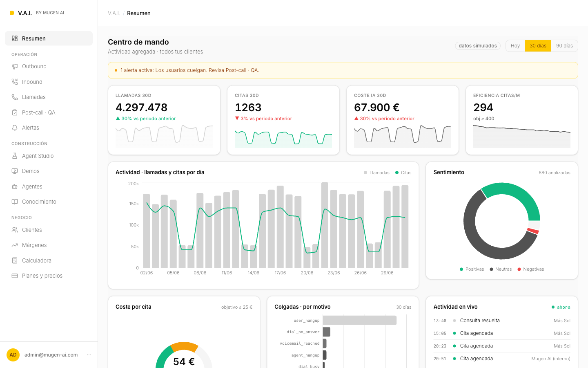Click the Eficiencia citas/m card

[522, 120]
